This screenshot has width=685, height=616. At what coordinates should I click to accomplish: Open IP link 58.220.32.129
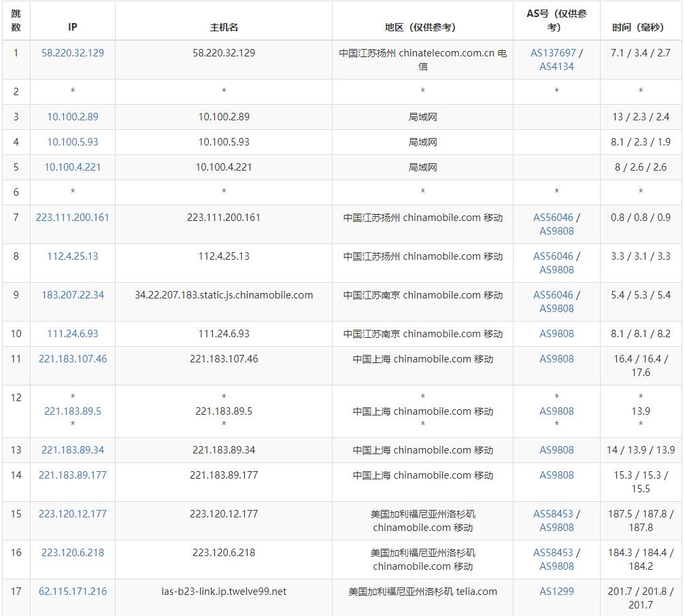pos(73,53)
